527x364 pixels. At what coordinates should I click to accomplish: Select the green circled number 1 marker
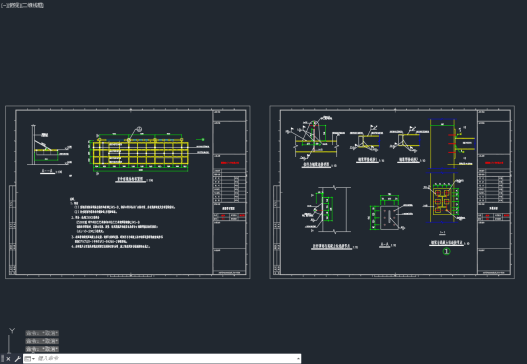446,251
